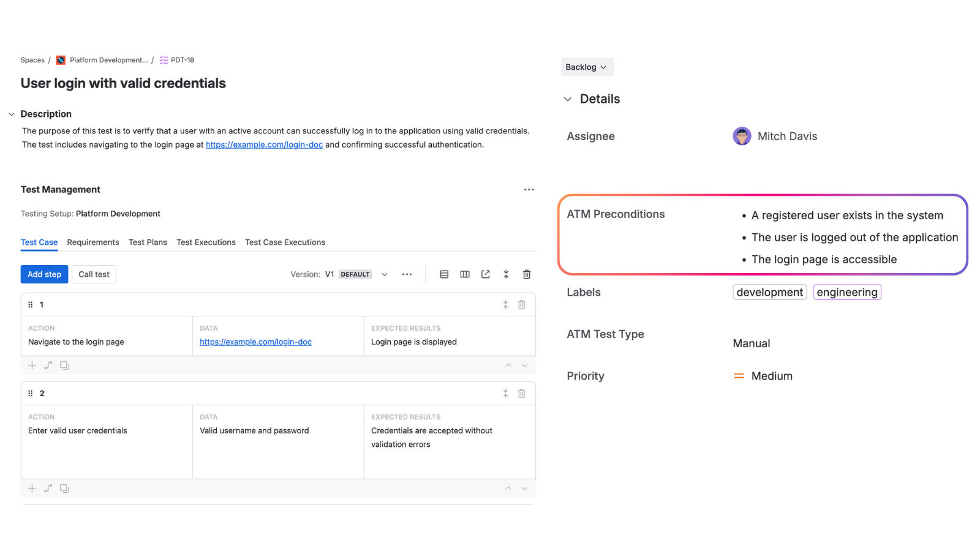Click the engineering label
980x551 pixels.
pos(847,292)
